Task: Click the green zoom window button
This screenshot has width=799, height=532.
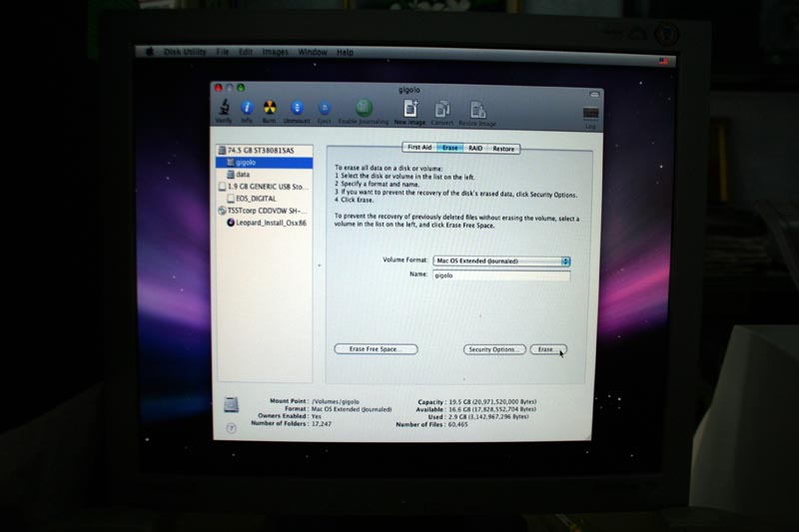Action: pyautogui.click(x=241, y=88)
